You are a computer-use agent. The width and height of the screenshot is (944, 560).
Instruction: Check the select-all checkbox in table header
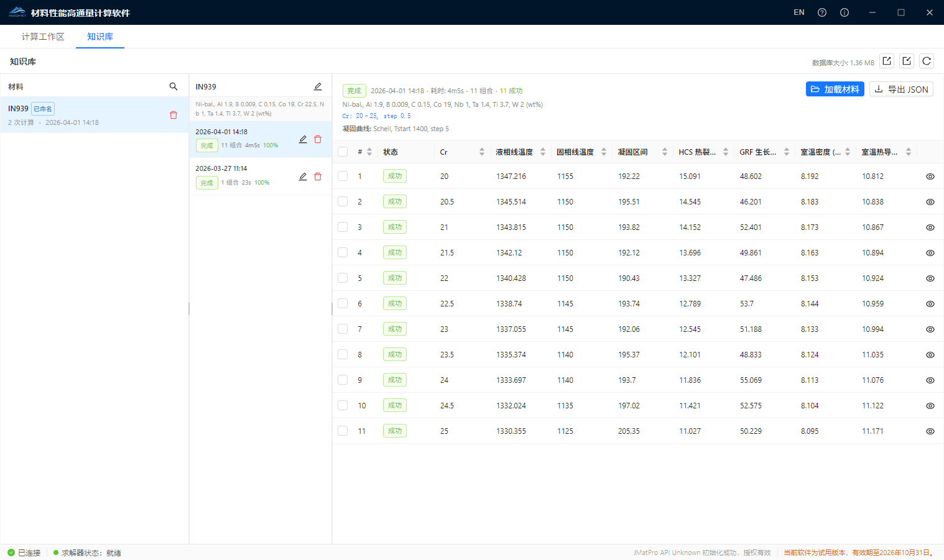click(343, 152)
